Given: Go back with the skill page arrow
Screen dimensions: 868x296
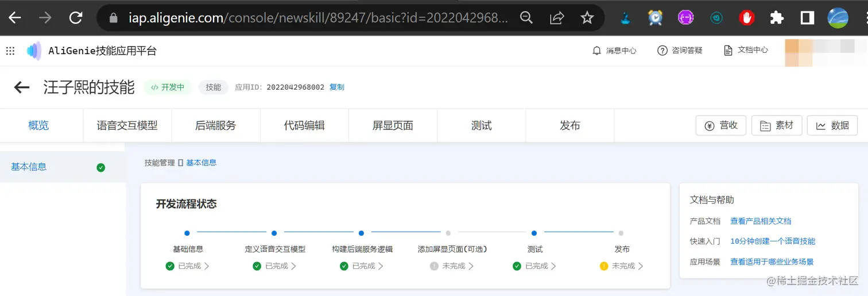Looking at the screenshot, I should pyautogui.click(x=22, y=87).
